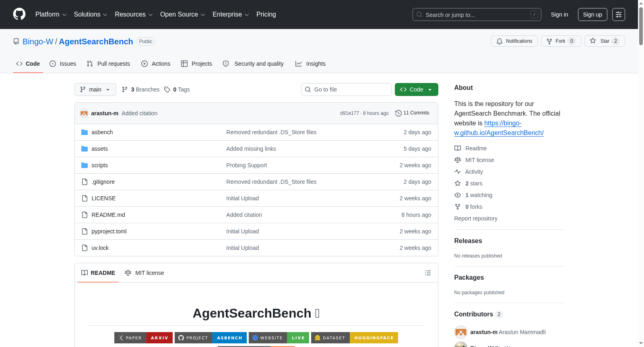
Task: Click the uv.lock file icon
Action: pos(85,248)
